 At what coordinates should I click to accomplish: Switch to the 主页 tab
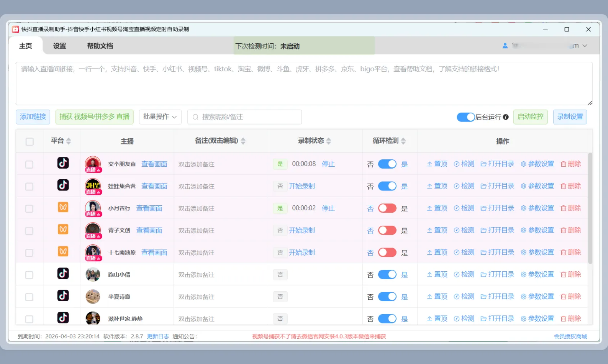[x=26, y=46]
